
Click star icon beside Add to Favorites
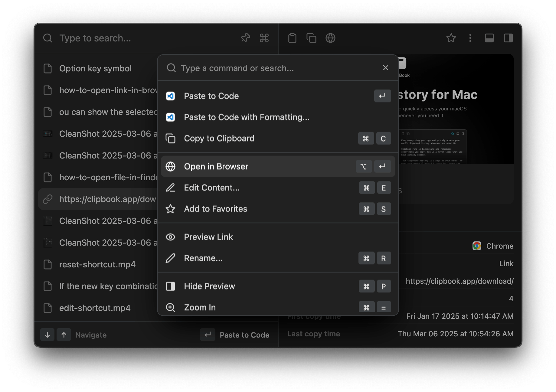(171, 209)
